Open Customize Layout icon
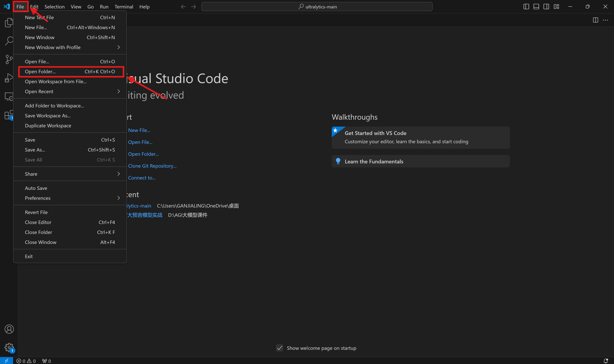Image resolution: width=614 pixels, height=364 pixels. click(556, 7)
